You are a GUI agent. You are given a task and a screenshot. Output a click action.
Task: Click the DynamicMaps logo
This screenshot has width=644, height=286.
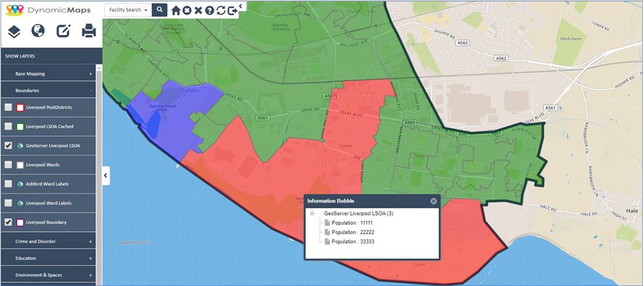[x=48, y=10]
